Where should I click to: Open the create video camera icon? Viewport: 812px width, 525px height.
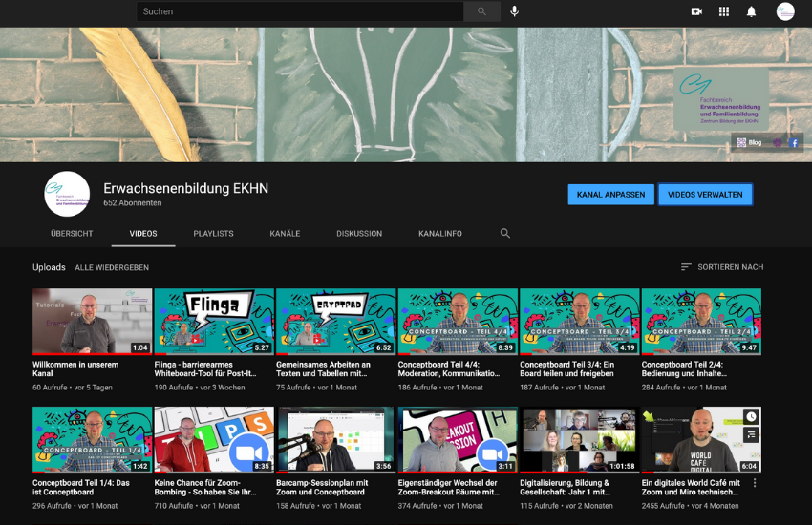tap(696, 11)
